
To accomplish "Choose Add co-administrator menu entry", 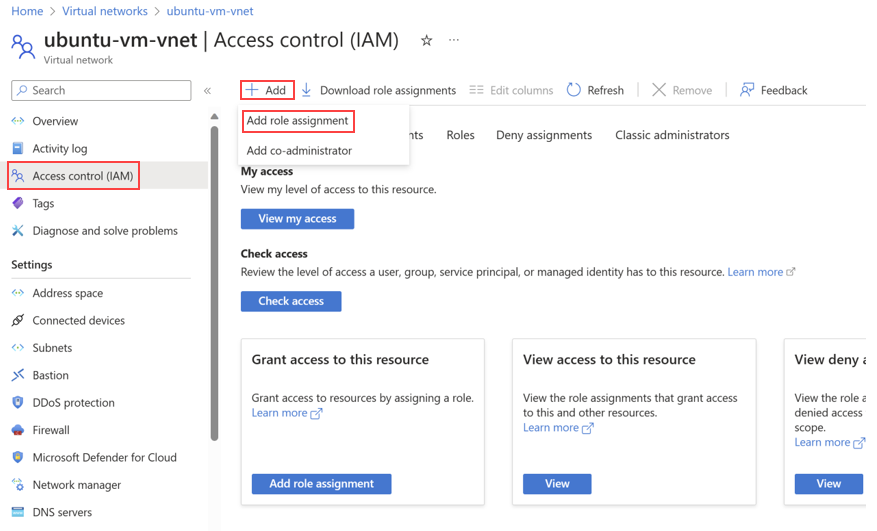I will [x=299, y=151].
